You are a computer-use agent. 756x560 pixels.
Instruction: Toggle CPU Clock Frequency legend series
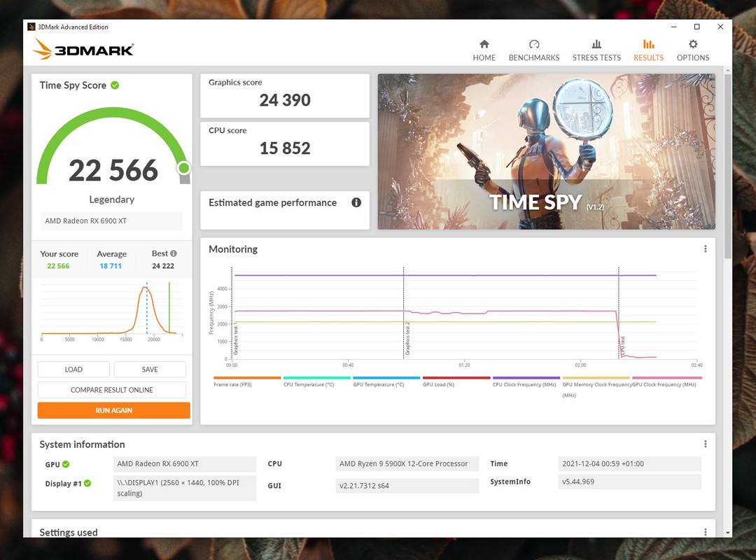tap(526, 381)
